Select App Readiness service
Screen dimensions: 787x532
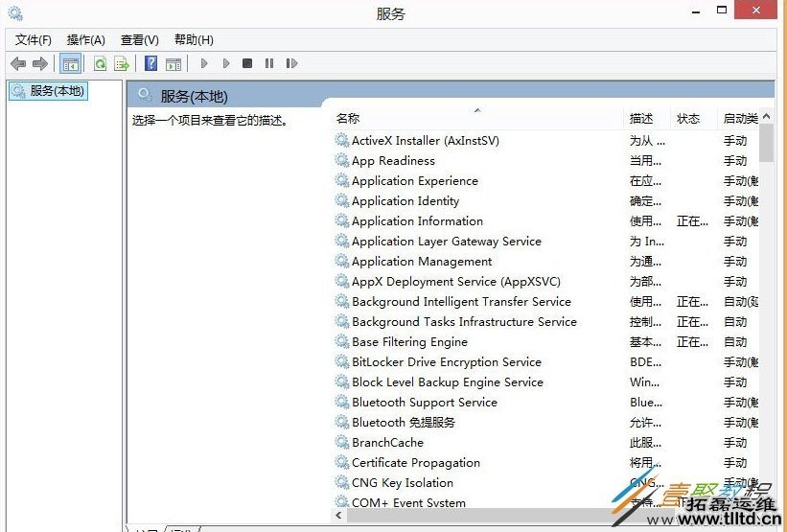393,161
